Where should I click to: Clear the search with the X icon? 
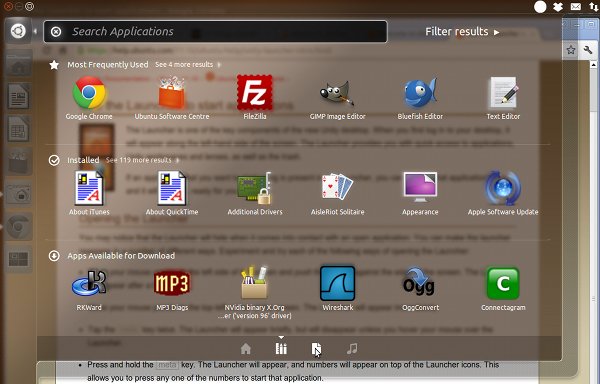(x=56, y=31)
